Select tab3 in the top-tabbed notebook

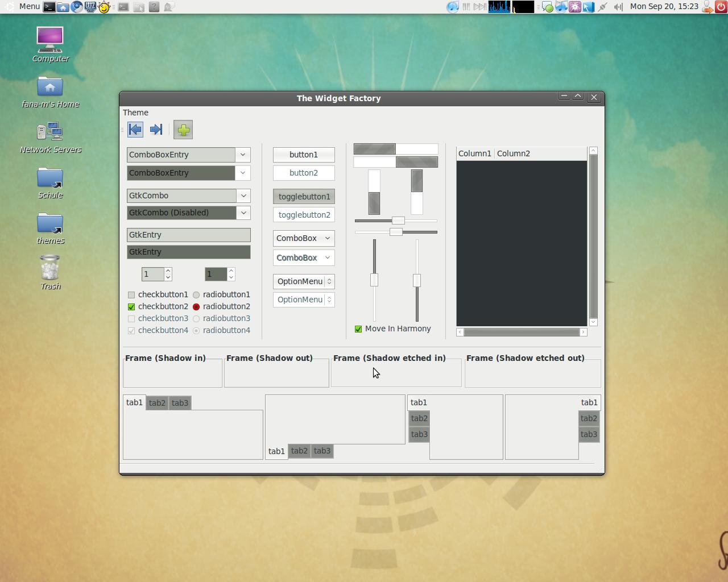(180, 403)
